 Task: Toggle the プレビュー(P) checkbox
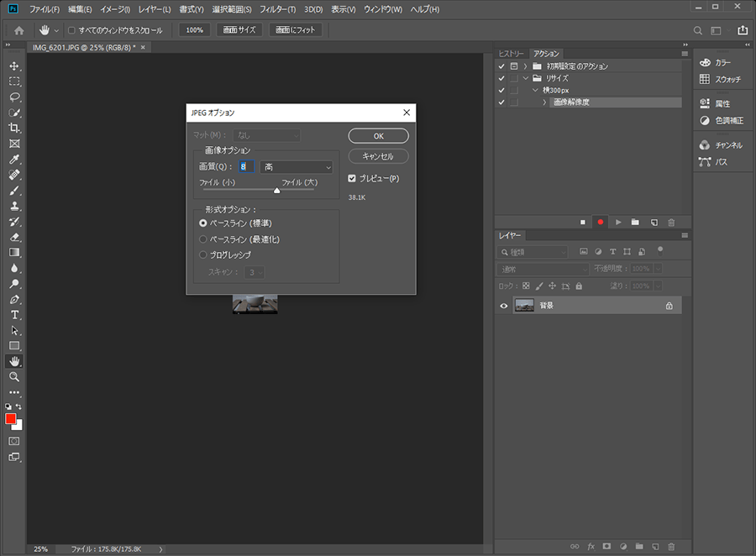[x=353, y=178]
